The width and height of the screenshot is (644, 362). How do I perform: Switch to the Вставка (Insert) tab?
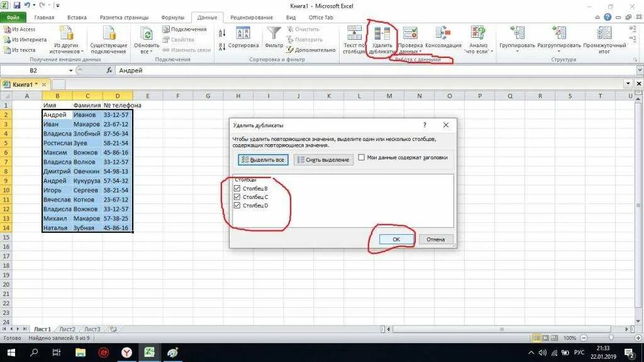tap(77, 18)
